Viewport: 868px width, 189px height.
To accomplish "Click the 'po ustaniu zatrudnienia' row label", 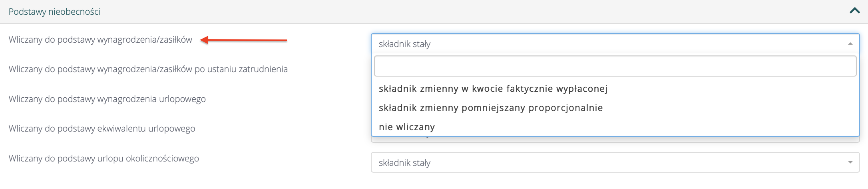I will [148, 69].
